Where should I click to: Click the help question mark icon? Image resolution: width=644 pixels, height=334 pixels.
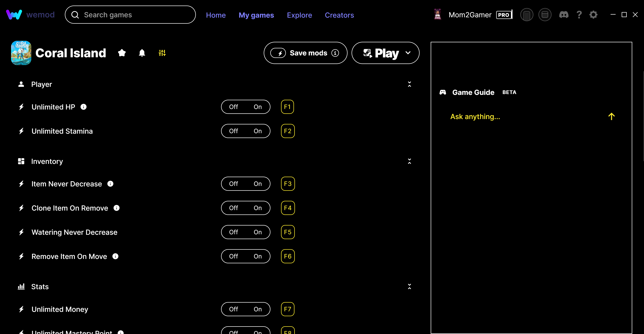pos(579,15)
